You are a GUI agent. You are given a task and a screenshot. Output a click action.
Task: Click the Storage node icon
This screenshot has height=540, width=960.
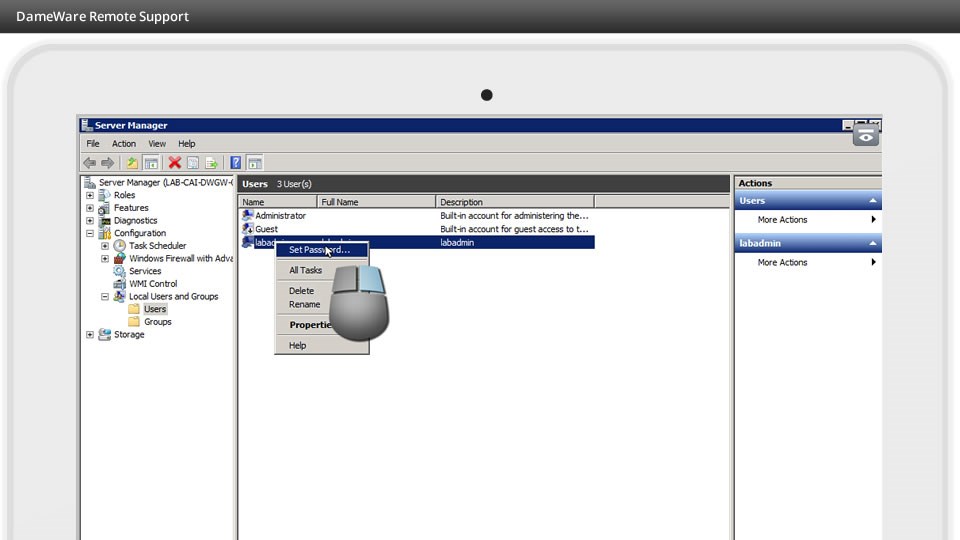click(x=105, y=334)
